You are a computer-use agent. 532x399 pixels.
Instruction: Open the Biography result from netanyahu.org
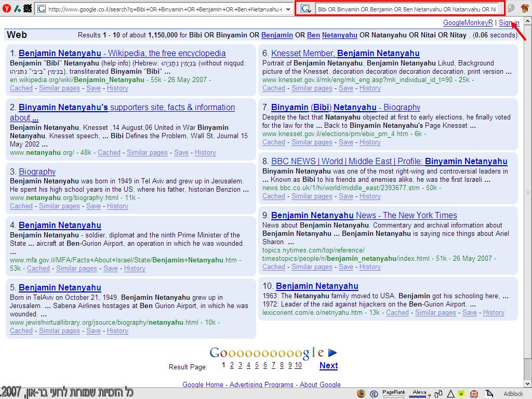point(37,171)
